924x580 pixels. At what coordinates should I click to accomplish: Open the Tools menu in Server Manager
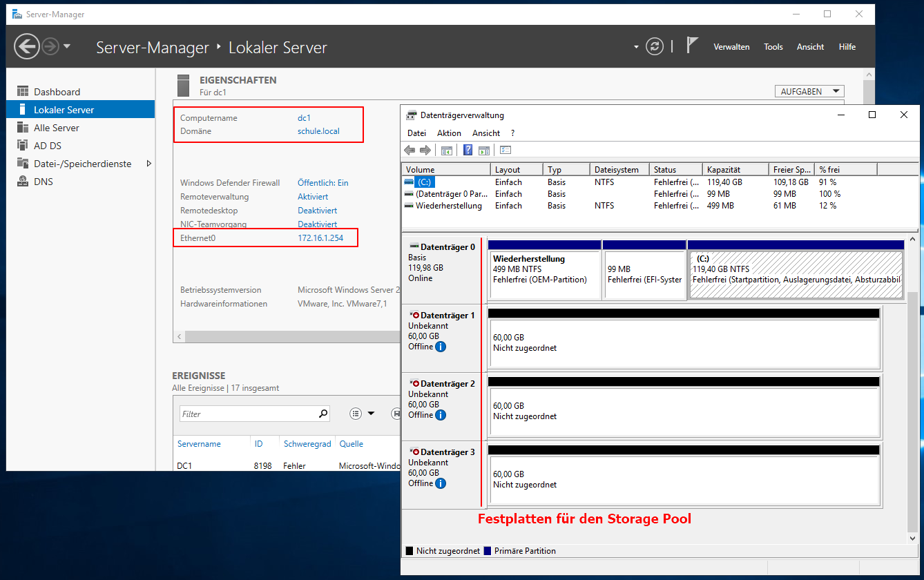click(x=773, y=46)
